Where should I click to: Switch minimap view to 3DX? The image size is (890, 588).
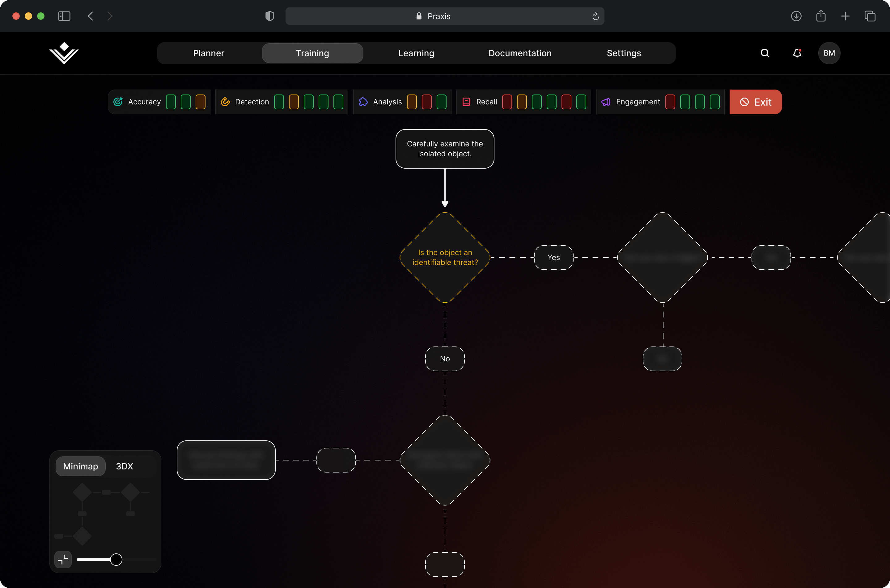pos(124,466)
